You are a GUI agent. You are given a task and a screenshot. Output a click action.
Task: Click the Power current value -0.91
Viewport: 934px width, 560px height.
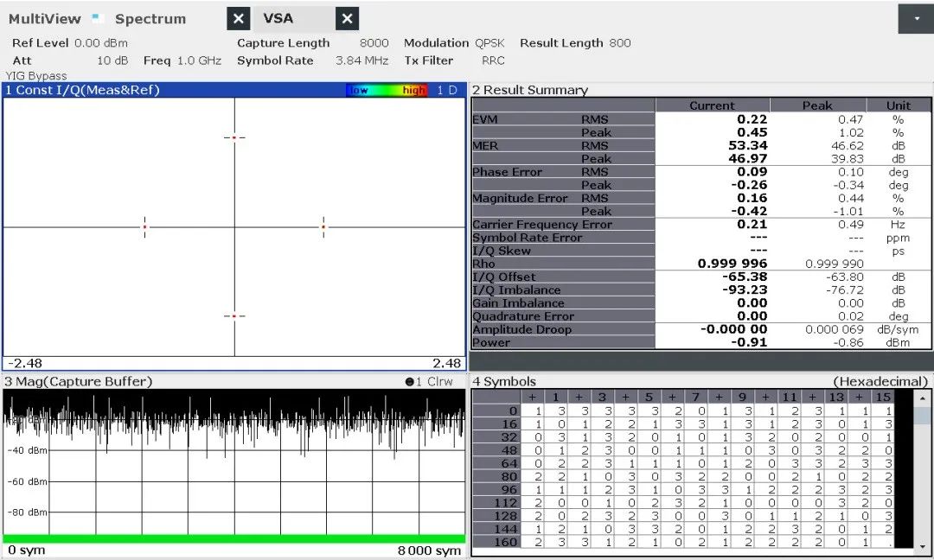point(749,342)
